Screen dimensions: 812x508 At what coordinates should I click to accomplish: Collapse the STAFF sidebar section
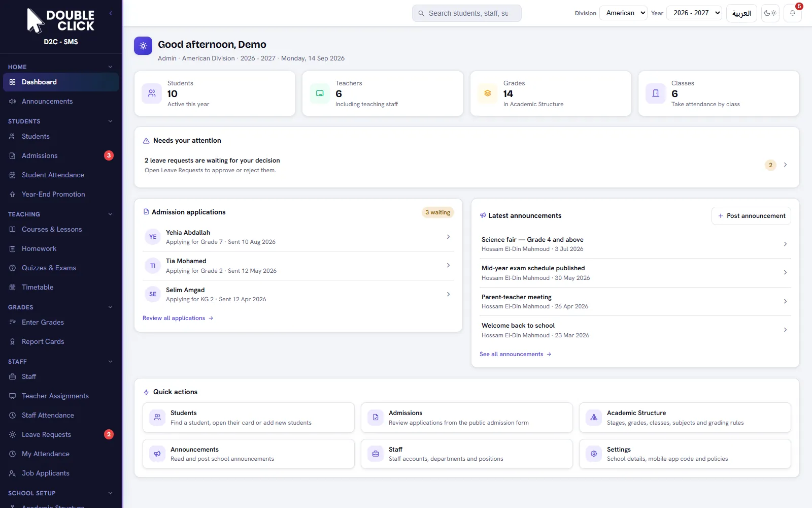tap(110, 361)
